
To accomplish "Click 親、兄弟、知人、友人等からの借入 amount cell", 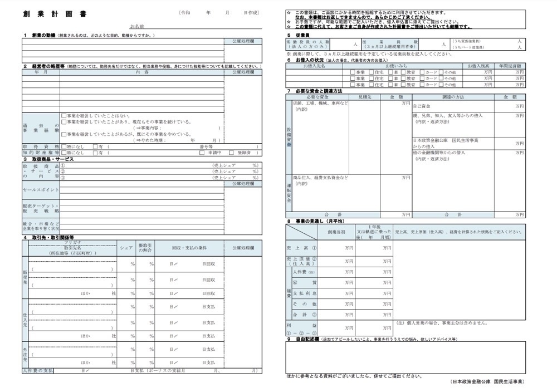I will [510, 125].
